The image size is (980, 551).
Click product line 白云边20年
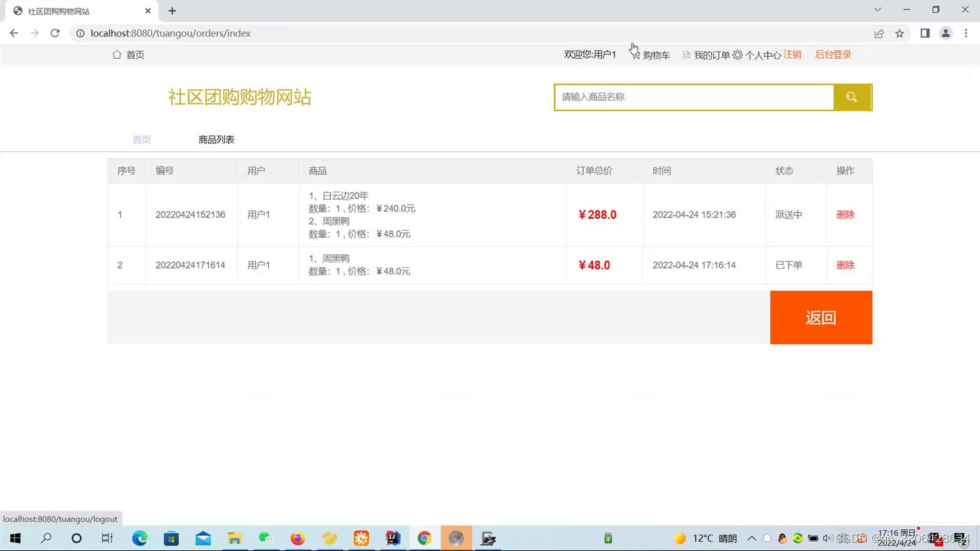click(x=339, y=196)
